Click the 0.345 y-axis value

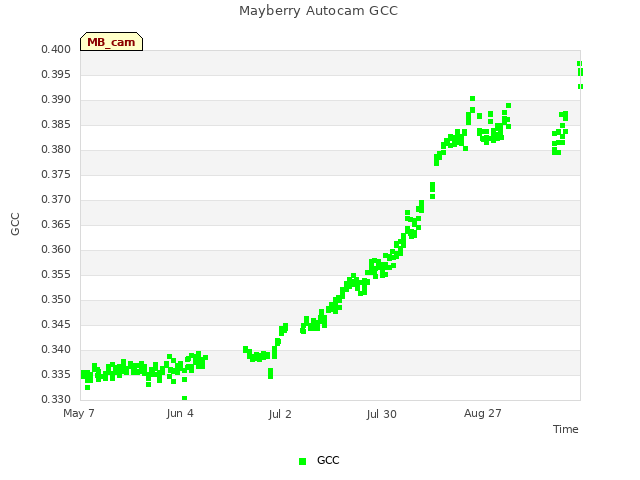pos(56,324)
